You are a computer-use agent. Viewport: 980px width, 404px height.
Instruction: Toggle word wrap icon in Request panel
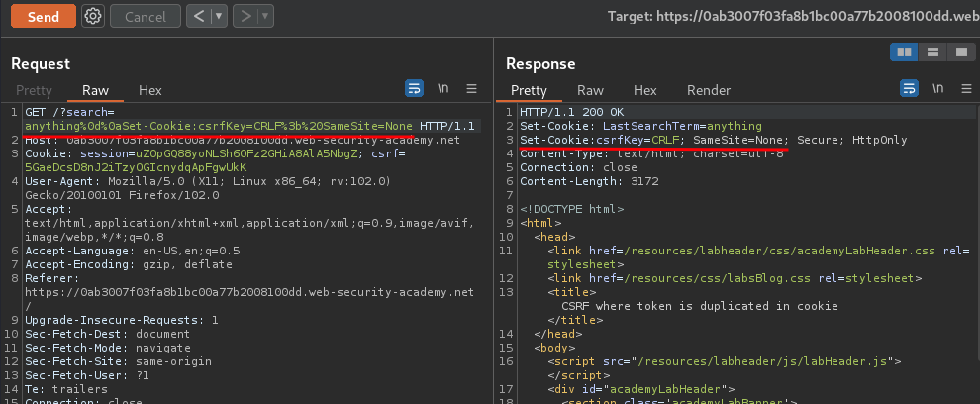click(x=414, y=89)
